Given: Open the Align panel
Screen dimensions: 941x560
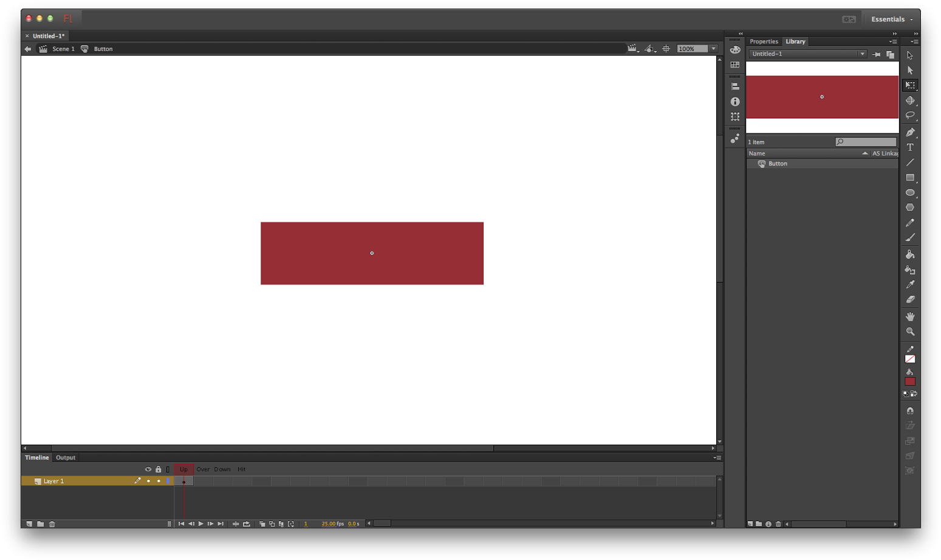Looking at the screenshot, I should (735, 85).
